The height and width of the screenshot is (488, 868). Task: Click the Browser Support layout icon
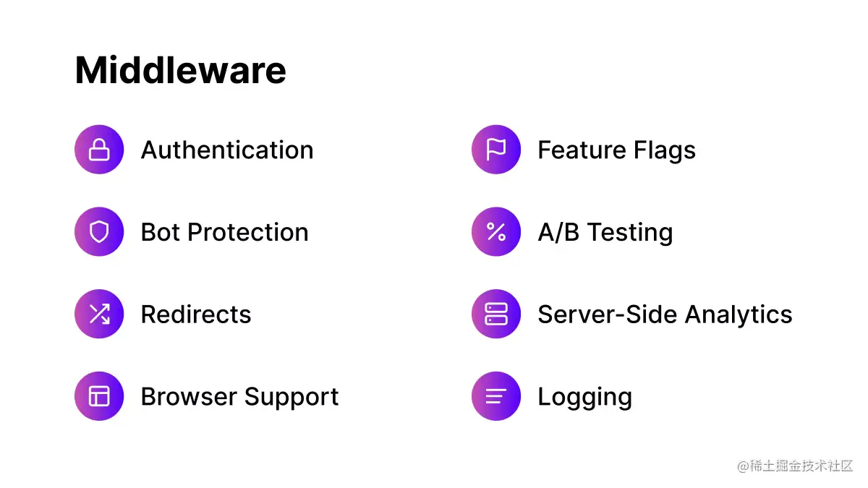click(x=99, y=396)
